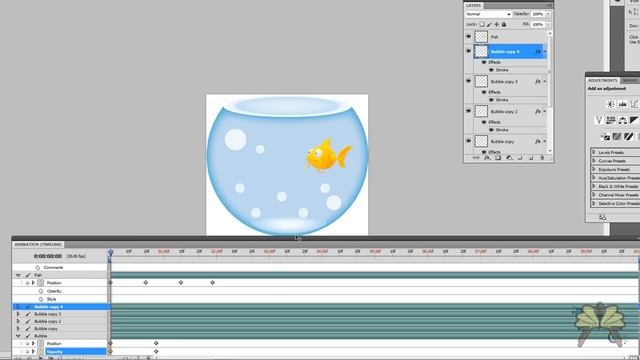This screenshot has width=640, height=360.
Task: Click the Vibrance adjustment icon
Action: tap(599, 120)
